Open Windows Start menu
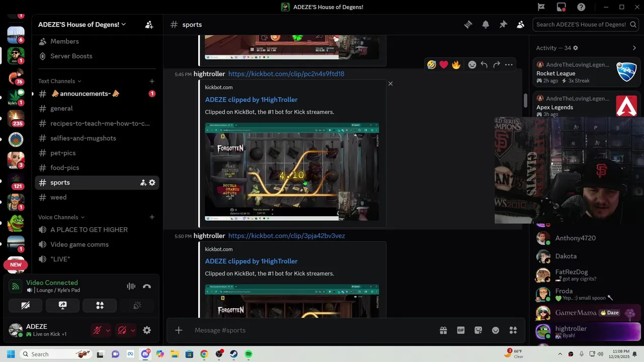Image resolution: width=644 pixels, height=362 pixels. click(x=11, y=354)
